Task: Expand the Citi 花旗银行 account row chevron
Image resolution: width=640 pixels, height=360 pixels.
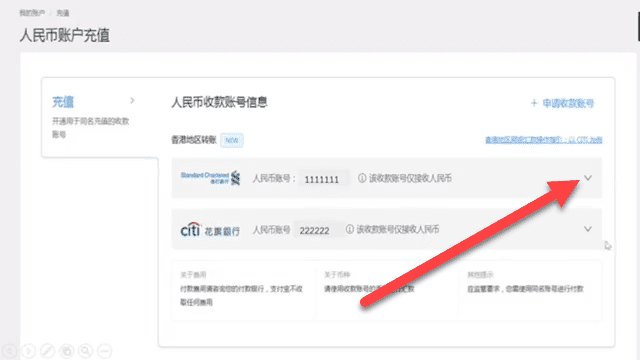Action: click(x=588, y=229)
